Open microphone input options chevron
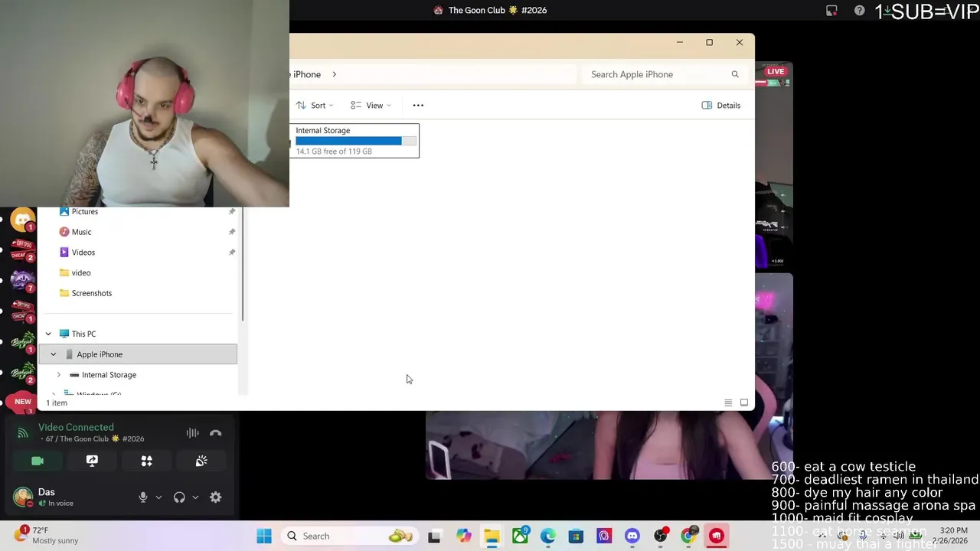This screenshot has height=551, width=980. [158, 497]
